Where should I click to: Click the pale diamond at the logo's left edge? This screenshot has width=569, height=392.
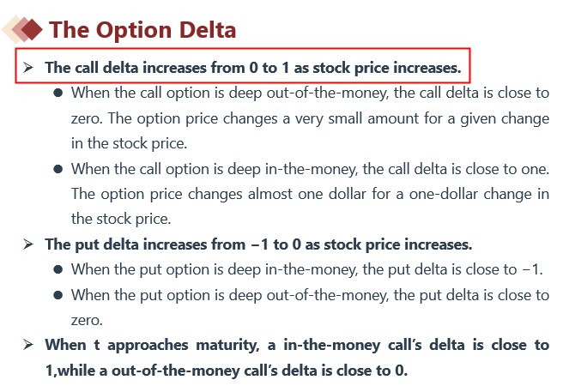pos(10,30)
